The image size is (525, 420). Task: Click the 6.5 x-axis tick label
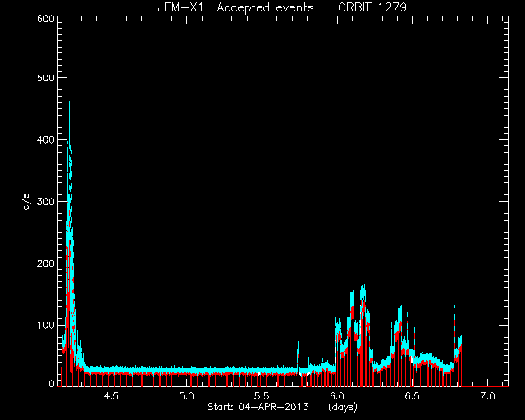pyautogui.click(x=412, y=396)
